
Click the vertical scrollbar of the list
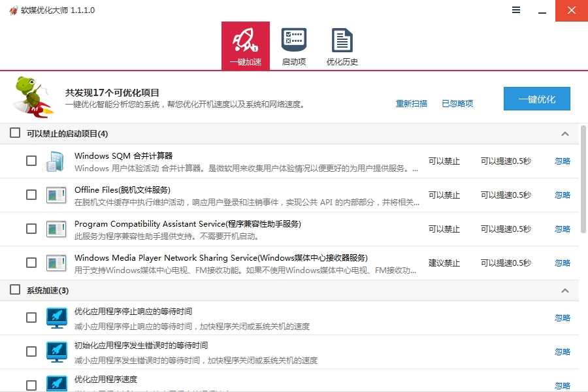(x=583, y=176)
